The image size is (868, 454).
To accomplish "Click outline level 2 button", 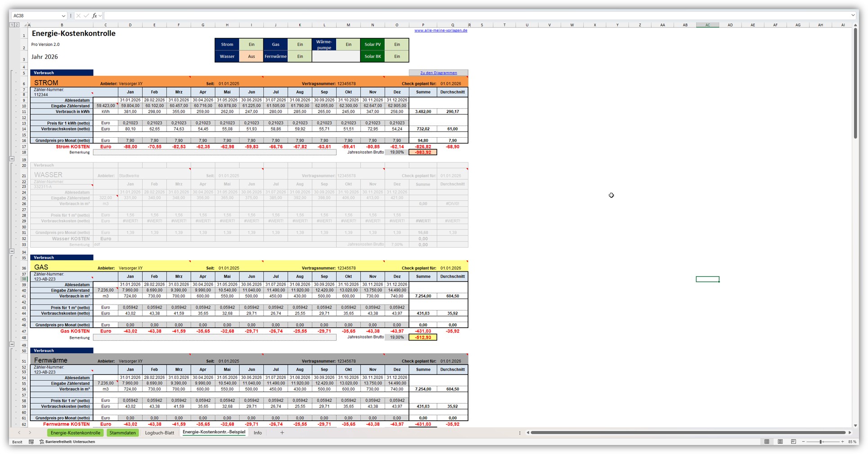I will [17, 25].
